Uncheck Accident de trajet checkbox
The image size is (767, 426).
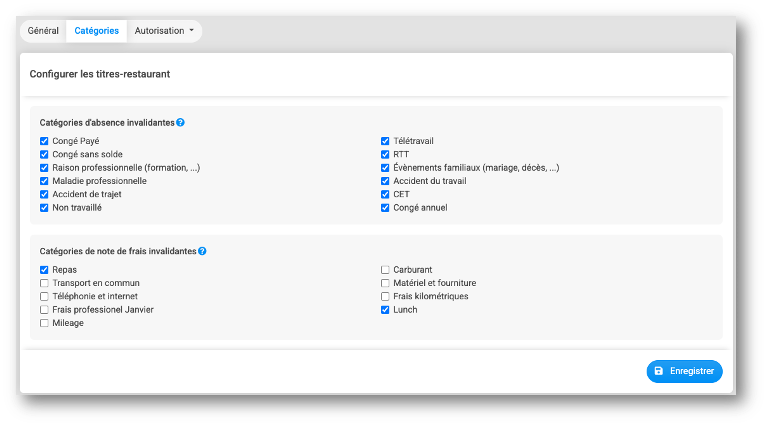tap(44, 194)
